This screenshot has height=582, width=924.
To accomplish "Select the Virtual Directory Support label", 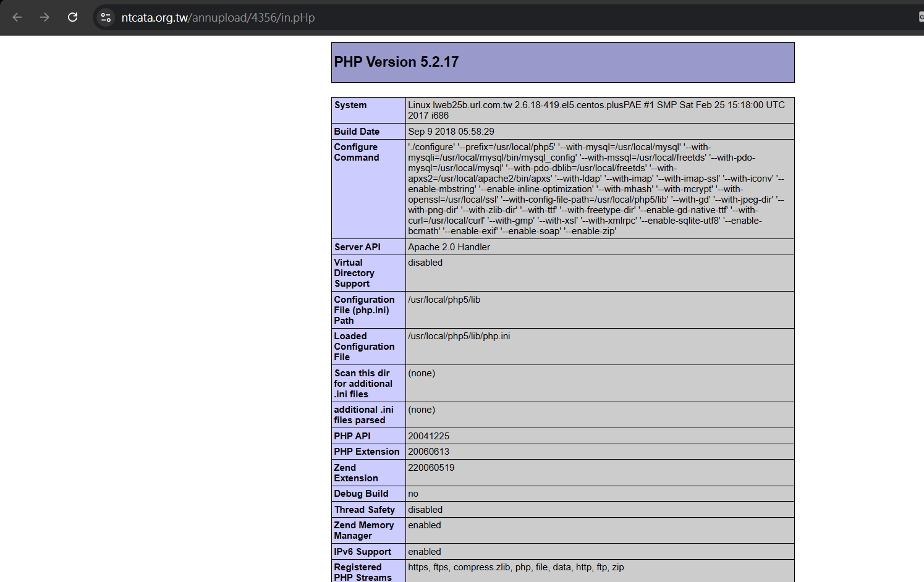I will point(354,273).
